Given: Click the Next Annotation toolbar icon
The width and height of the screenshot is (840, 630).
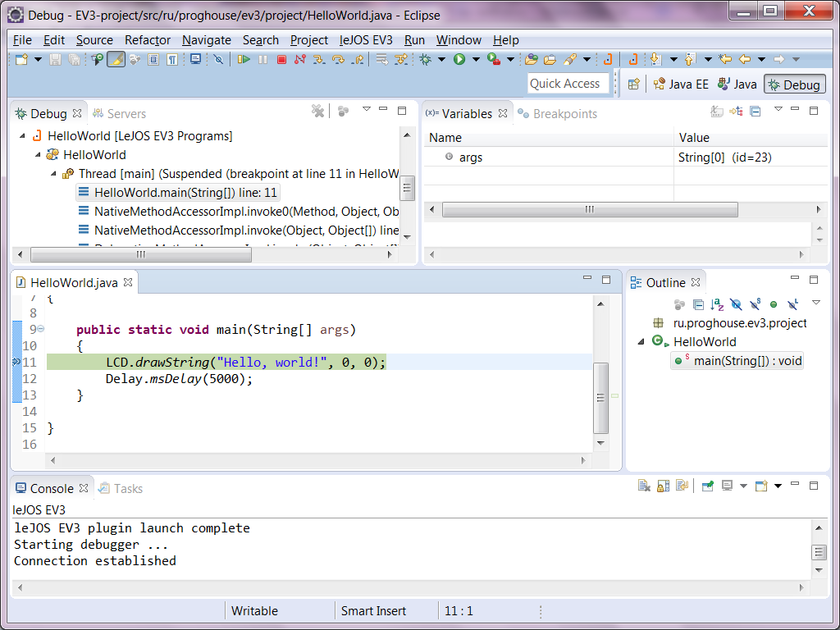Looking at the screenshot, I should tap(655, 59).
